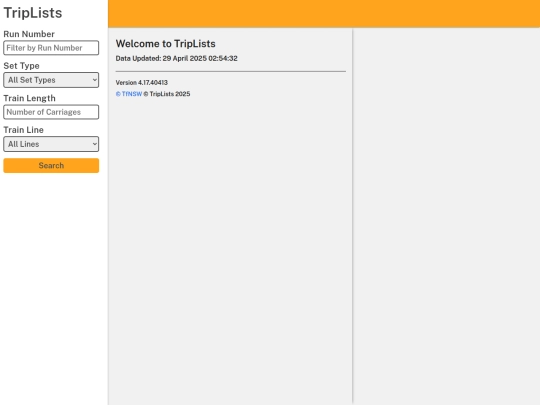Click the © TripLists 2025 text
Screen dimensions: 540x405
tap(167, 94)
